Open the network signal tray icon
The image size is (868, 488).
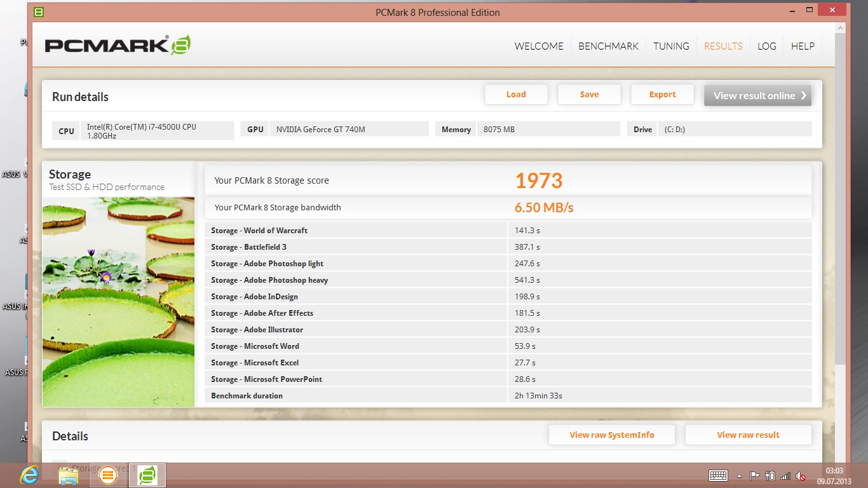click(x=785, y=475)
